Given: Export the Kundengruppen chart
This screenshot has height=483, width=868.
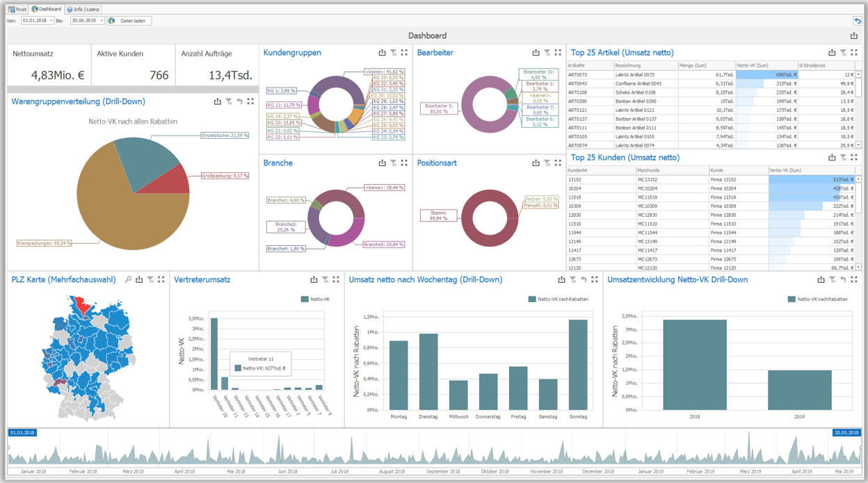Looking at the screenshot, I should (x=382, y=53).
